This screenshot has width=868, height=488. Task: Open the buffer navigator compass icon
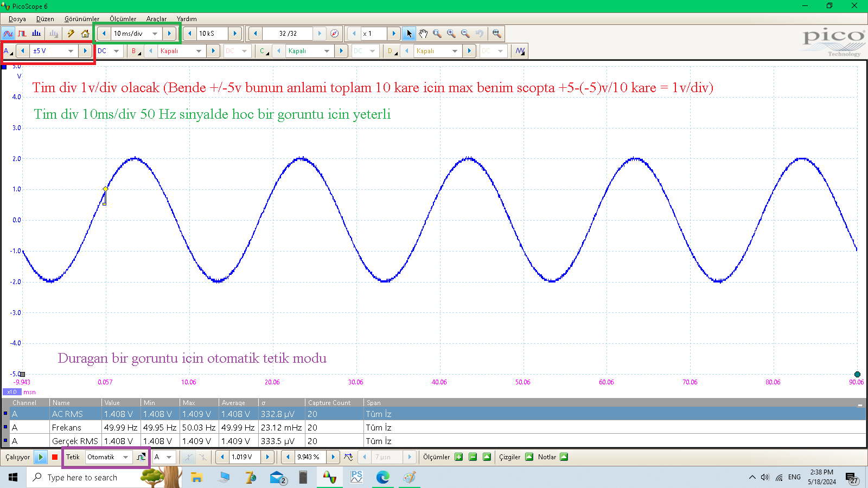pyautogui.click(x=335, y=34)
